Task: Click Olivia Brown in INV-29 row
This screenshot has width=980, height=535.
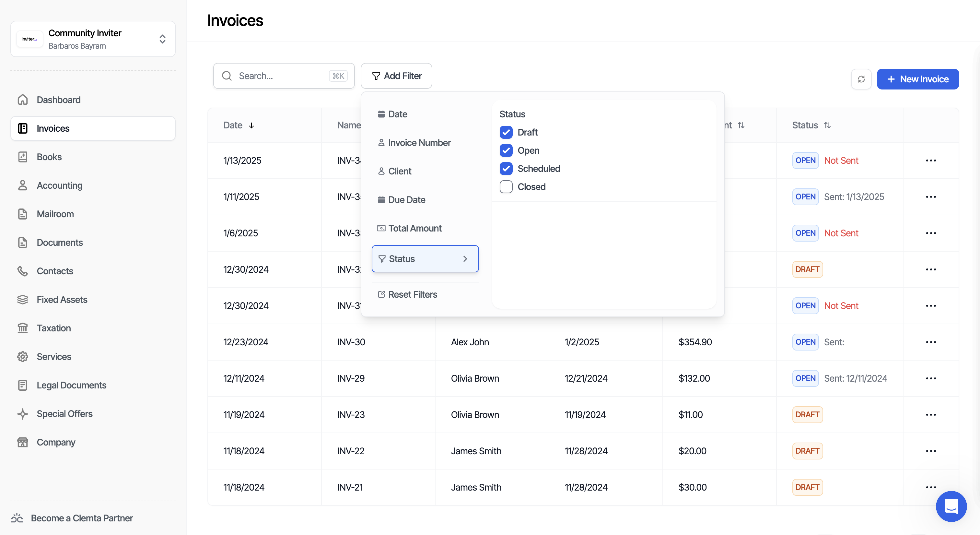Action: 475,379
